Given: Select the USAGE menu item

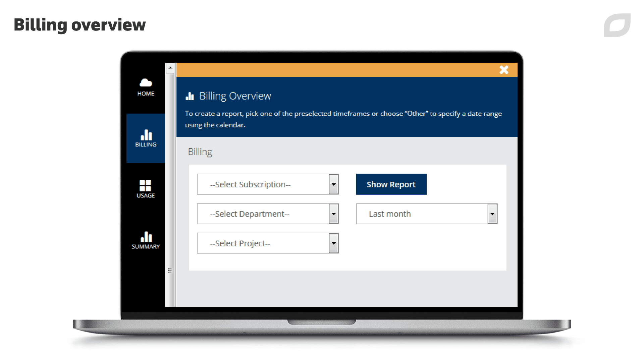Looking at the screenshot, I should pyautogui.click(x=146, y=189).
